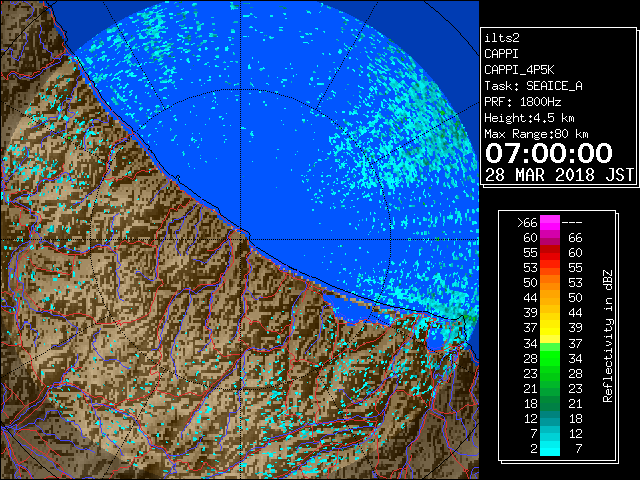Image resolution: width=640 pixels, height=480 pixels.
Task: Pick the bright green 28–34 dBZ legend swatch
Action: (x=550, y=358)
